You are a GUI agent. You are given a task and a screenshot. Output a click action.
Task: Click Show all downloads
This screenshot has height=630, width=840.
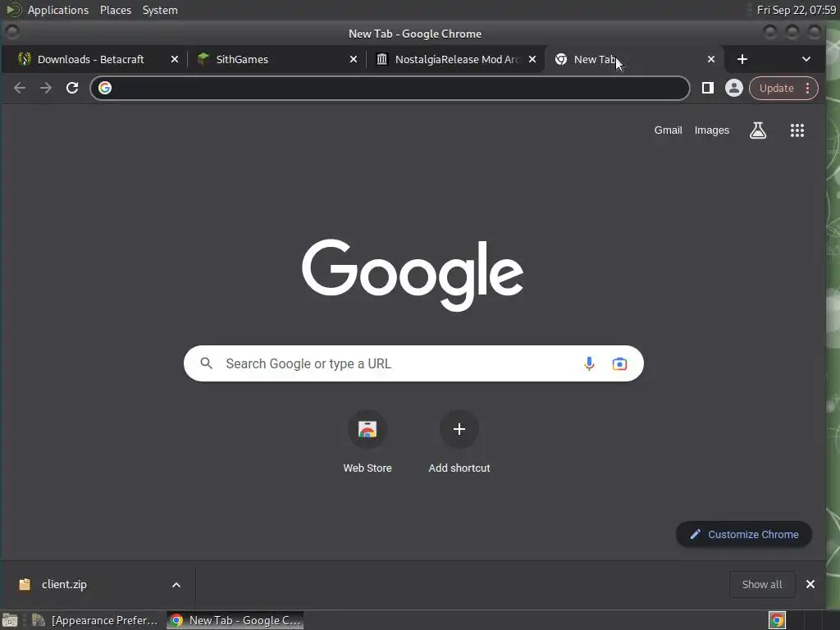tap(762, 584)
